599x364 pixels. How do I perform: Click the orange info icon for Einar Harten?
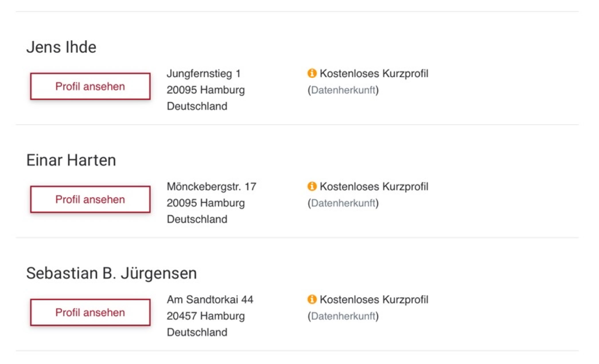(x=312, y=186)
